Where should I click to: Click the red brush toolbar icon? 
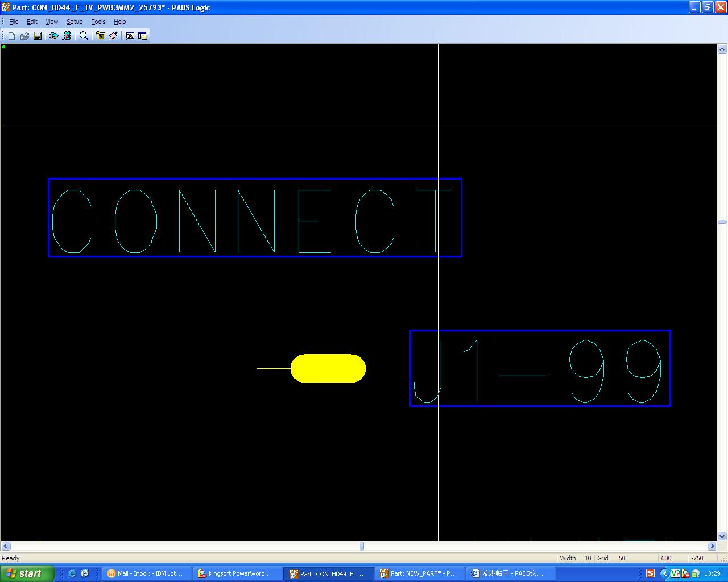click(x=113, y=36)
